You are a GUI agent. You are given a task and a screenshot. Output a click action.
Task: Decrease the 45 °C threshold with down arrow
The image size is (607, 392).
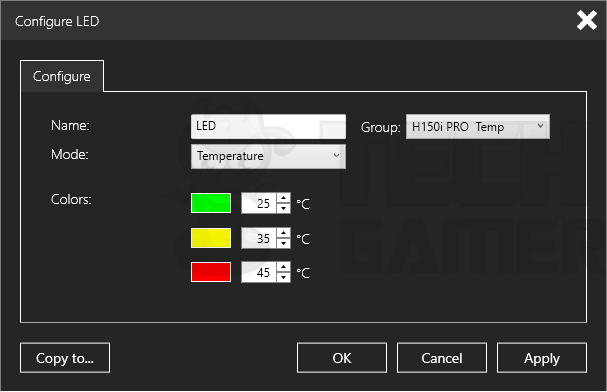284,277
